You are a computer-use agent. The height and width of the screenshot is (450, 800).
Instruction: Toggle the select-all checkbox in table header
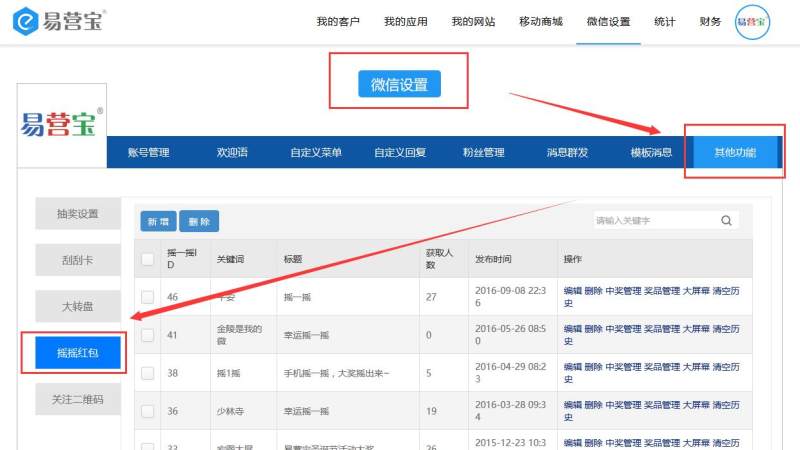pyautogui.click(x=147, y=259)
